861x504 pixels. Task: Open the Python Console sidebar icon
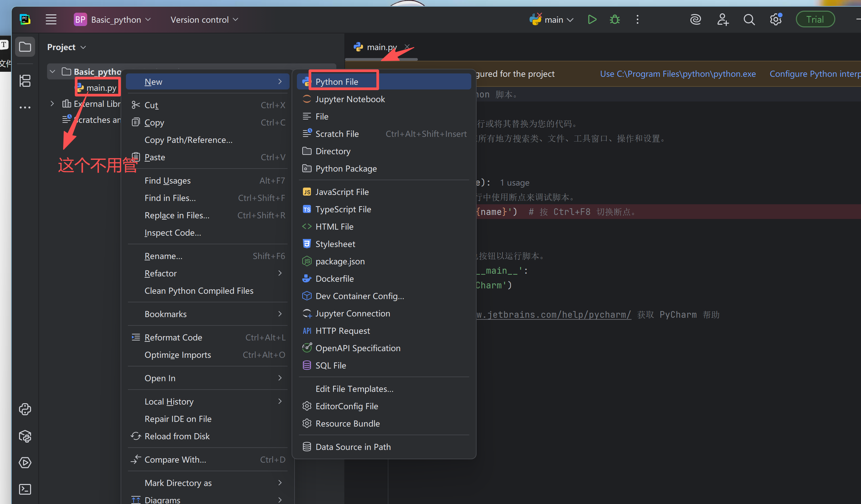[25, 409]
